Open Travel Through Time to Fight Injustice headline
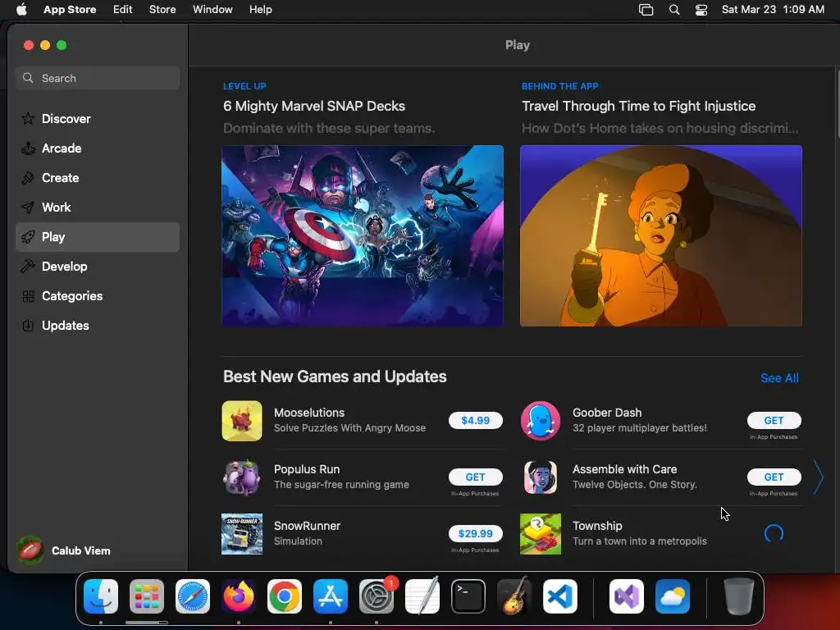The image size is (840, 630). tap(638, 106)
